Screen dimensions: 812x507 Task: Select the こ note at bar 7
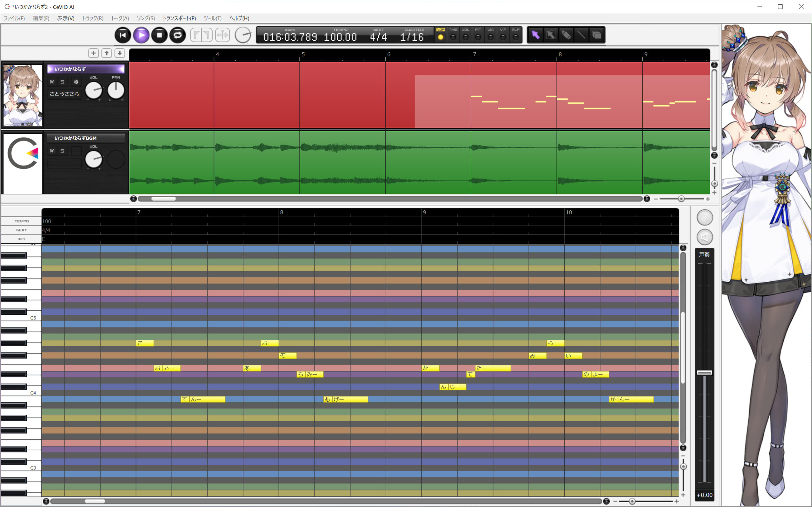(145, 343)
